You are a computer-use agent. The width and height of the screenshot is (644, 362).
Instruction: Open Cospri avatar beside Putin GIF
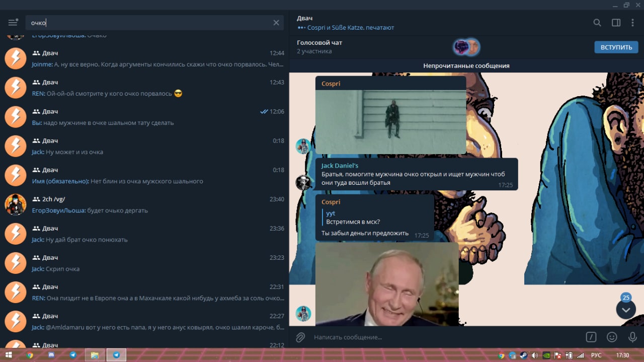(303, 314)
